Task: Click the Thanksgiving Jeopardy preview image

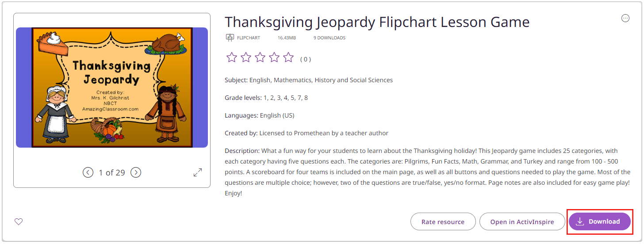Action: tap(112, 88)
